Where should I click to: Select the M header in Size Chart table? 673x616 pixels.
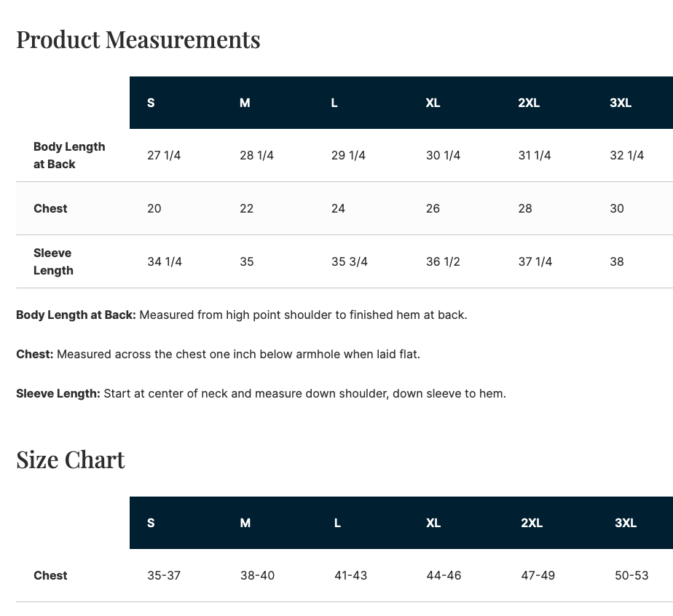245,523
